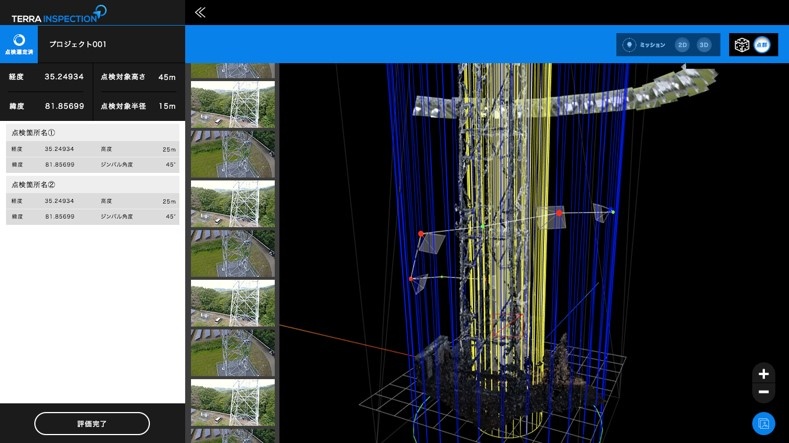Expand the 点検箇所名② inspection entry
Viewport: 789px width, 443px height.
(x=92, y=184)
